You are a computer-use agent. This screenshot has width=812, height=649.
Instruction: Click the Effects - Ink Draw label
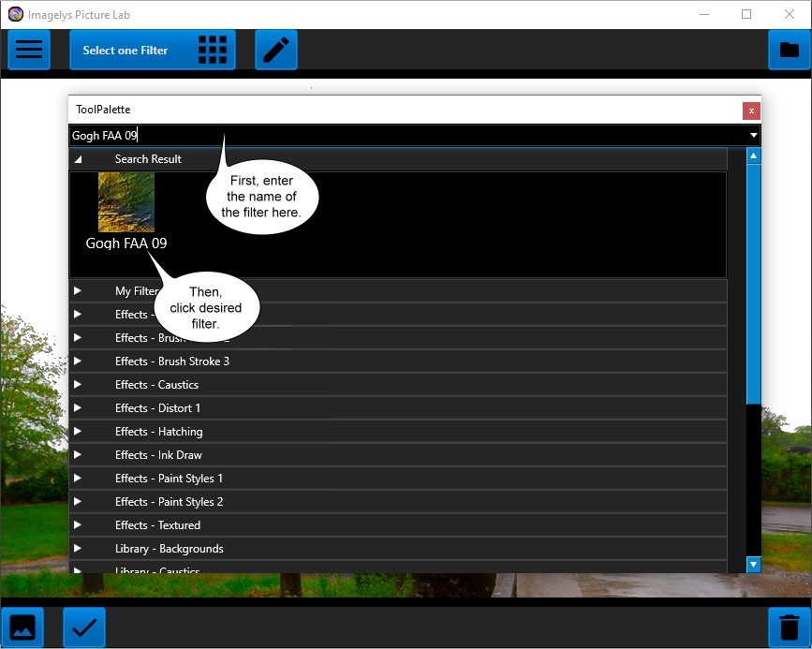158,455
